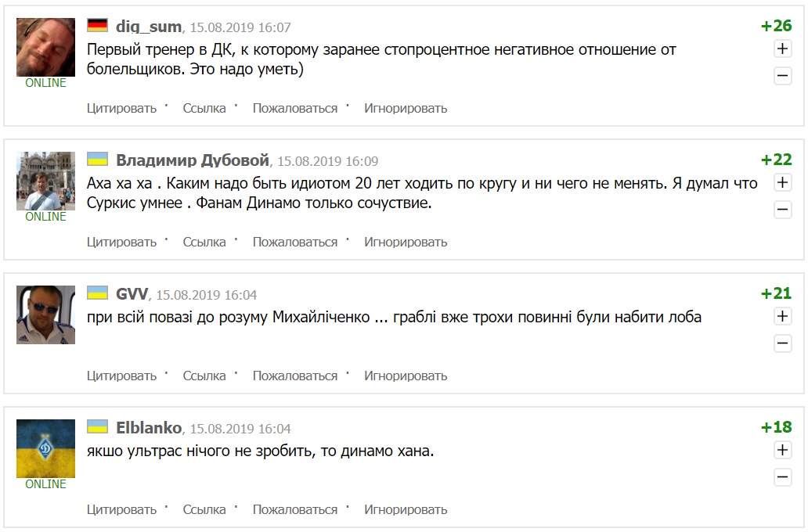Image resolution: width=808 pixels, height=532 pixels.
Task: Quote dig_sum's comment via Цитировать
Action: pos(121,108)
